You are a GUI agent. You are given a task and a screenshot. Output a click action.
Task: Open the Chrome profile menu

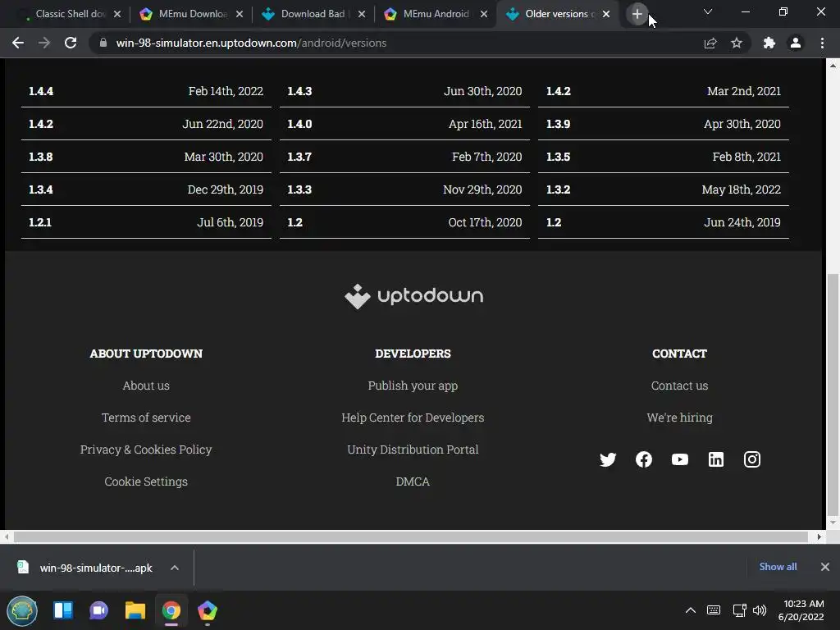(796, 43)
